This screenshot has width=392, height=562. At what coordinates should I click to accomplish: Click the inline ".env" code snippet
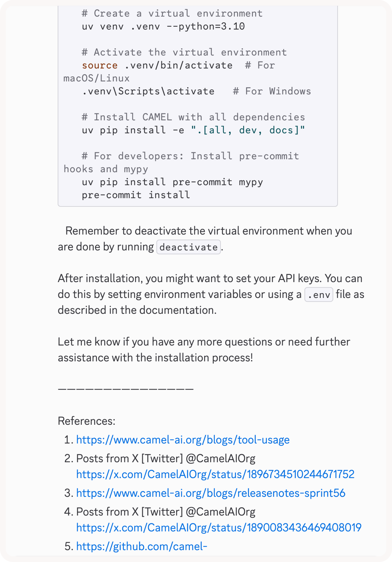coord(318,295)
